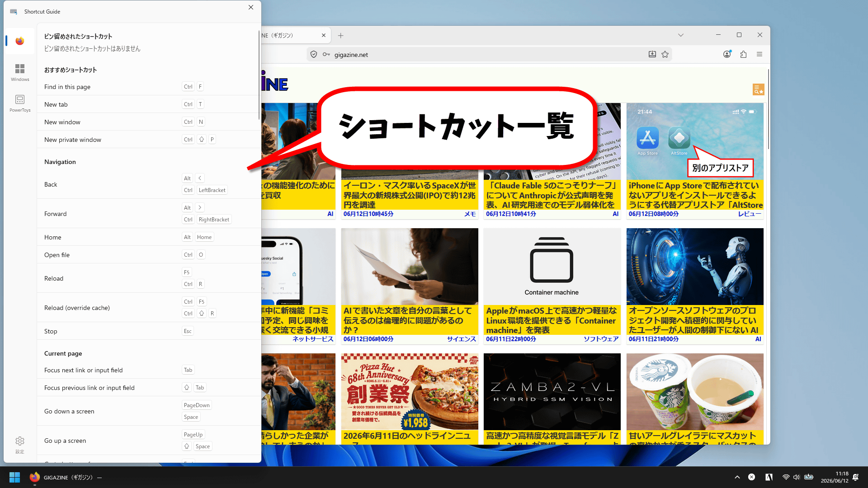The width and height of the screenshot is (868, 488).
Task: Click the key permissions icon in address bar
Action: point(326,54)
